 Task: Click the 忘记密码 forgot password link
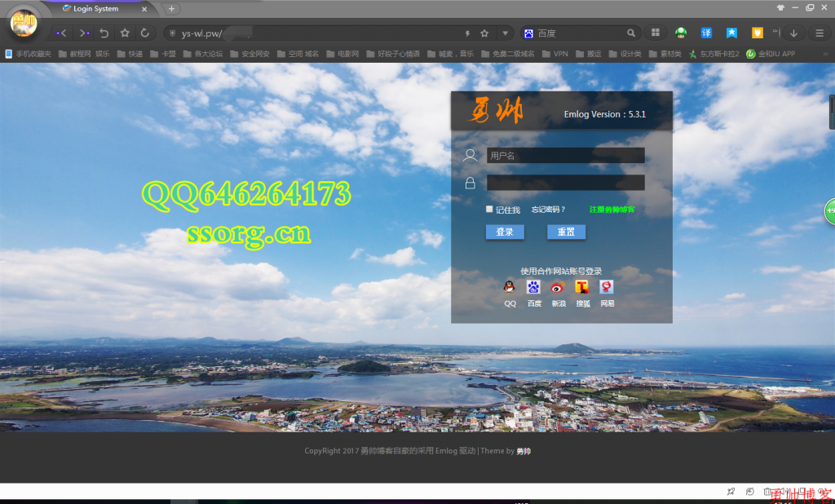[x=548, y=210]
